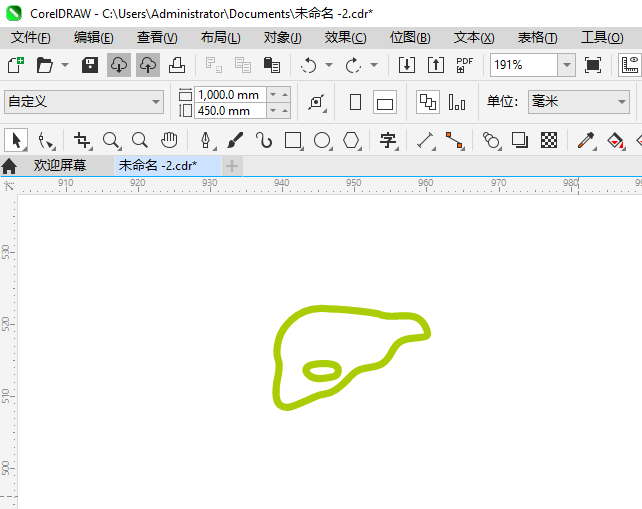The height and width of the screenshot is (509, 642).
Task: Select the Crop tool
Action: point(82,140)
